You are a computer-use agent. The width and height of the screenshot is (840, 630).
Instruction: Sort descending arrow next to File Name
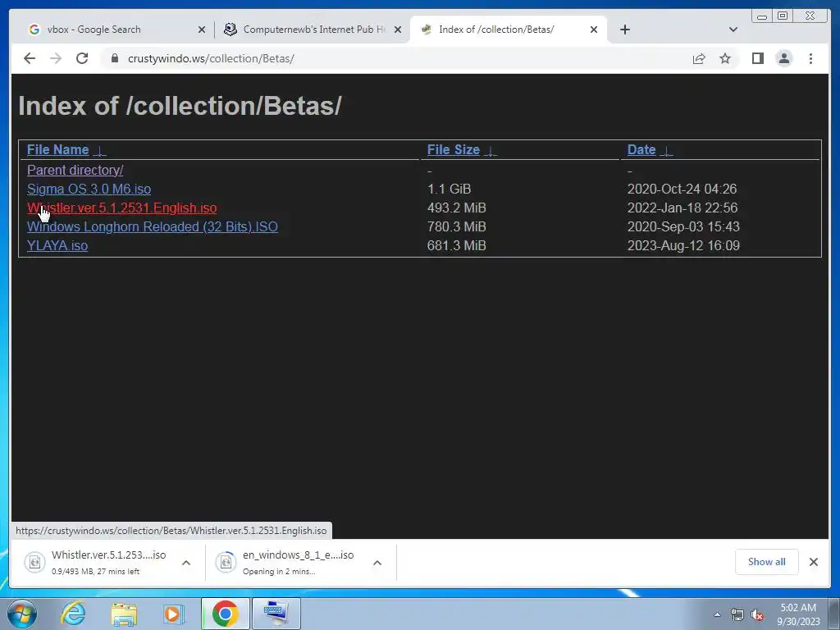pyautogui.click(x=99, y=151)
